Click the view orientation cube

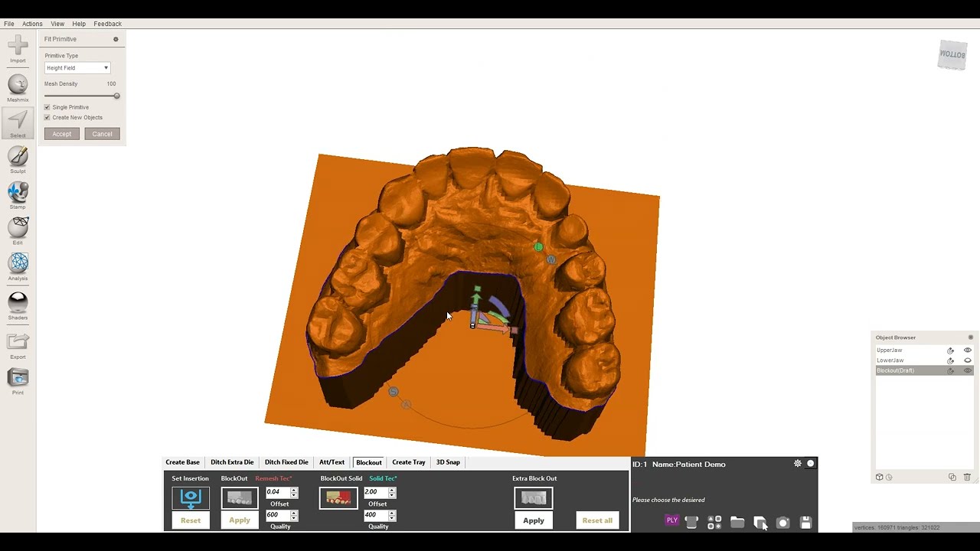pyautogui.click(x=952, y=55)
